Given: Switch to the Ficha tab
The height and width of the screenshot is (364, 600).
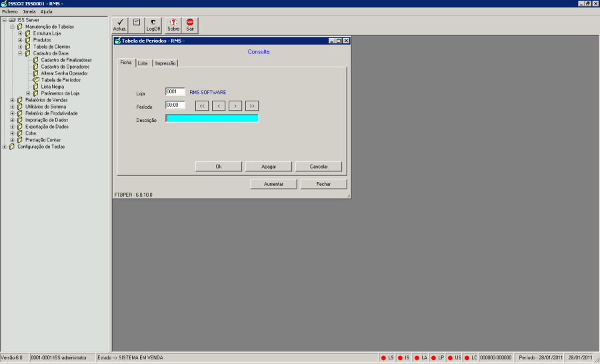Looking at the screenshot, I should [126, 63].
